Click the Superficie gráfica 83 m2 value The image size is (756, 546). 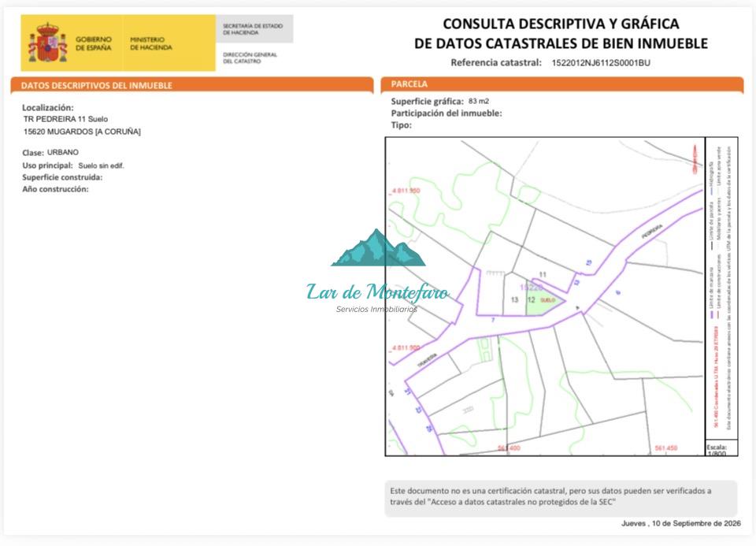point(478,101)
